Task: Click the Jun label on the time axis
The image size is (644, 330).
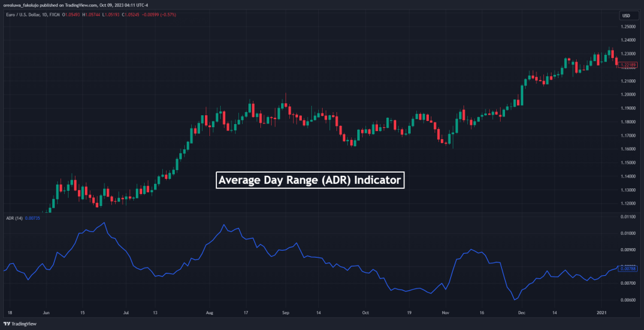Action: [x=46, y=312]
